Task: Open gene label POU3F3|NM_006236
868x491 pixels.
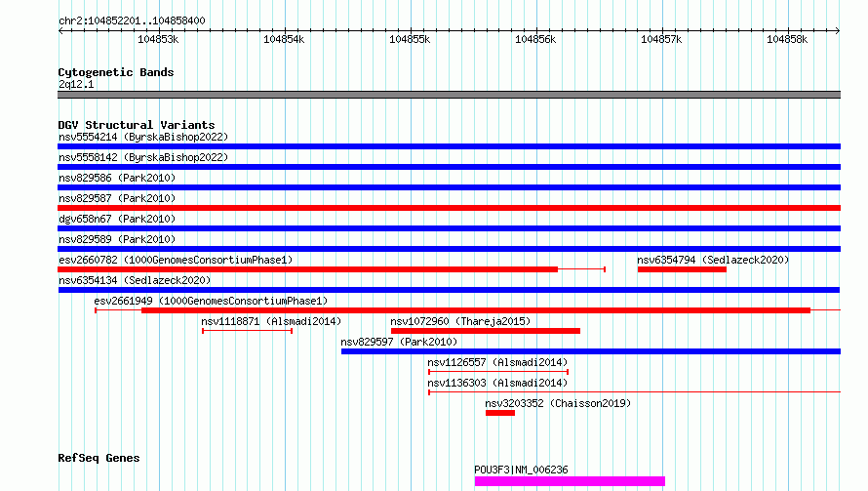Action: [x=521, y=470]
